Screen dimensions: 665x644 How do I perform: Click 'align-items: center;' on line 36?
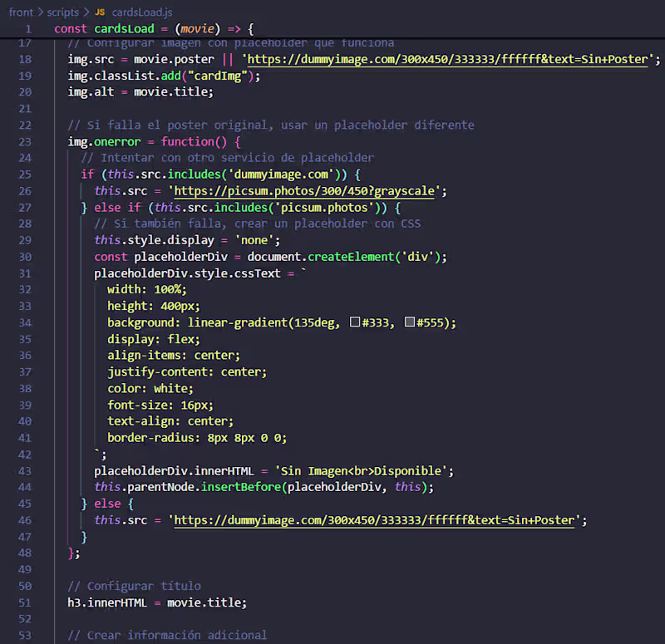click(x=174, y=356)
